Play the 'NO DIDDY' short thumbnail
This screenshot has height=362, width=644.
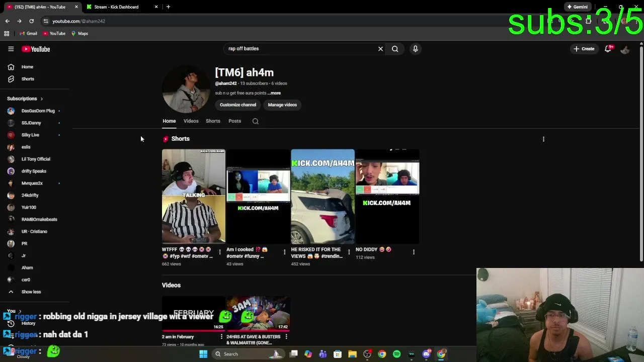(387, 196)
